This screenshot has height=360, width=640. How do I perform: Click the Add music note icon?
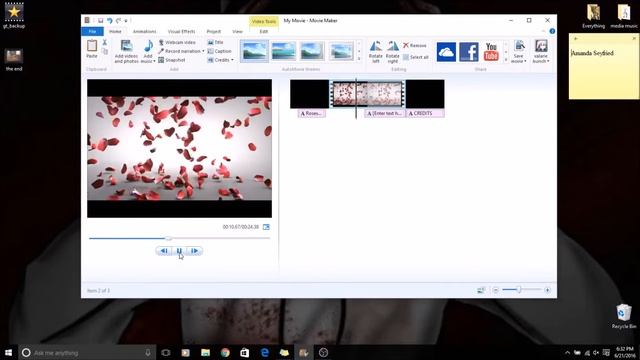coord(148,46)
